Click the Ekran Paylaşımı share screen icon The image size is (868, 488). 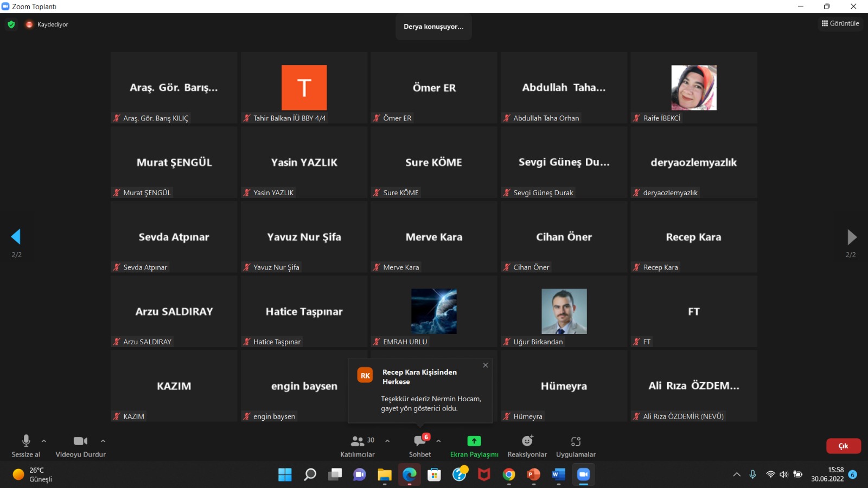(474, 441)
